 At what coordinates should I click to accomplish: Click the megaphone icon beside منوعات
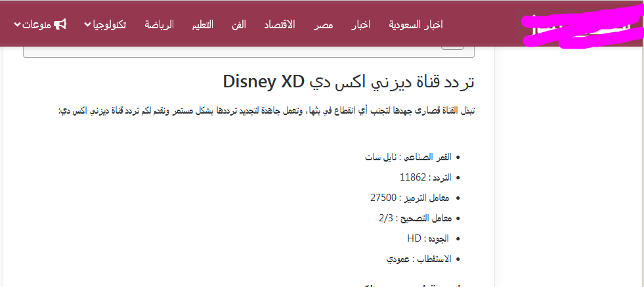click(60, 25)
